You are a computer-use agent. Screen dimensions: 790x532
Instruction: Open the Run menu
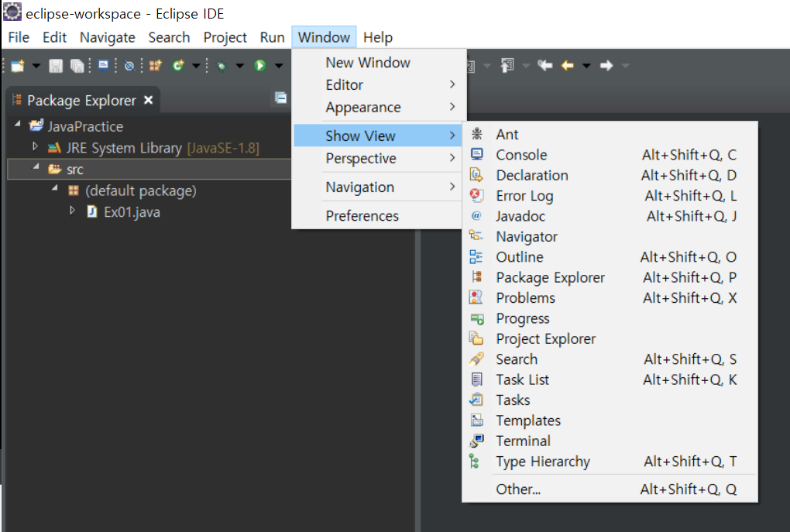pyautogui.click(x=272, y=37)
